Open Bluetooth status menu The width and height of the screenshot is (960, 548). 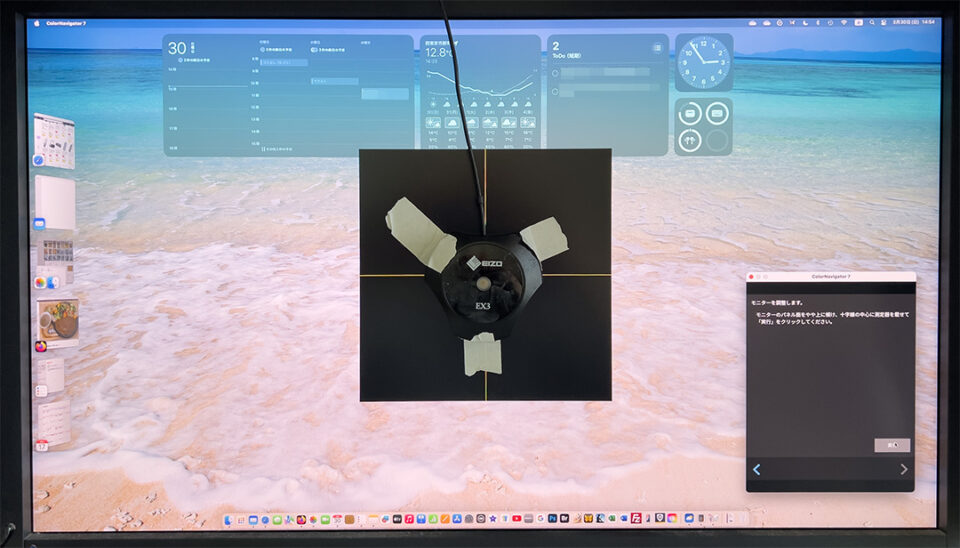pyautogui.click(x=819, y=23)
